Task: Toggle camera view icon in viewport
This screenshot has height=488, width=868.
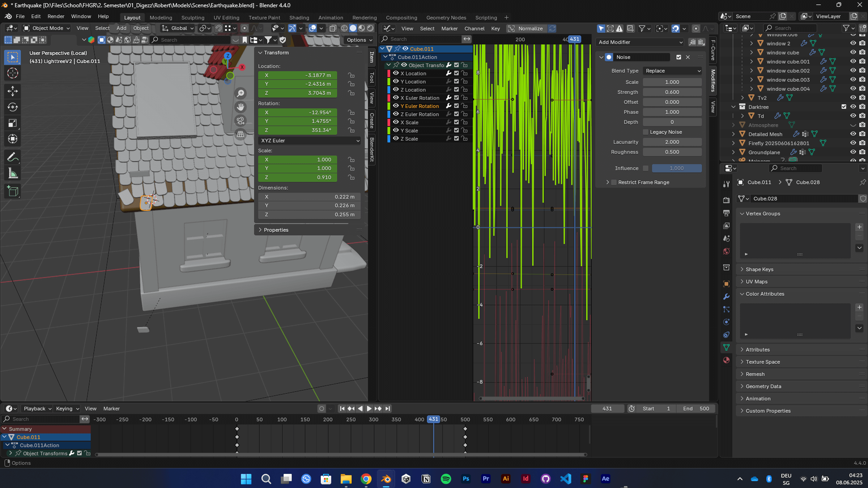Action: click(241, 121)
